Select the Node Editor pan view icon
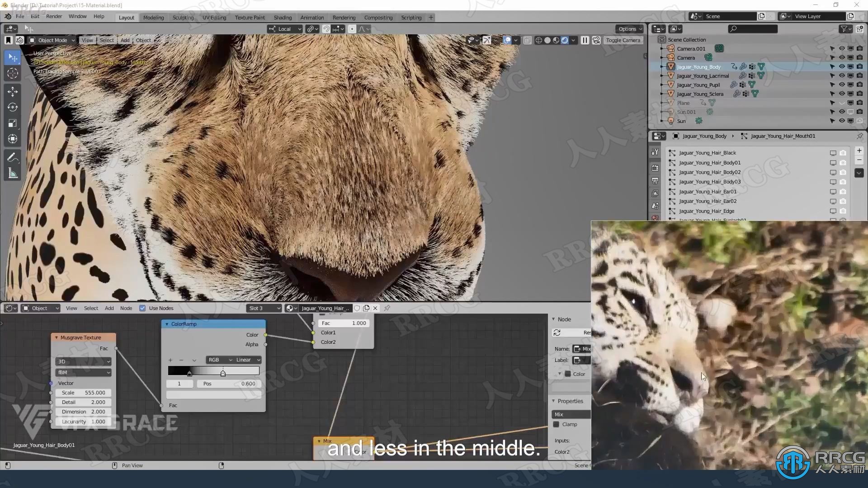Image resolution: width=868 pixels, height=488 pixels. 115,465
